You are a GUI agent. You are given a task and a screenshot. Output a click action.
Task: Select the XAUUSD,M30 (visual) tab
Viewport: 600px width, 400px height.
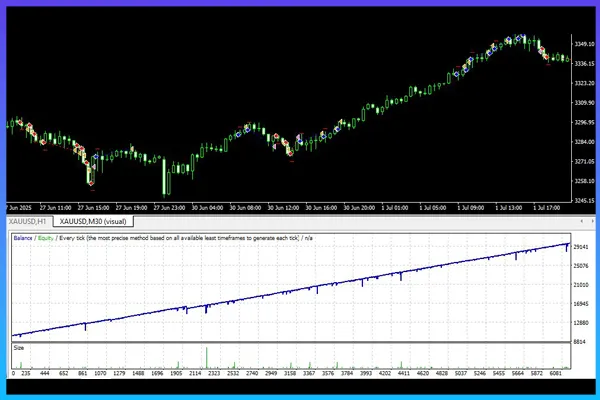tap(98, 222)
